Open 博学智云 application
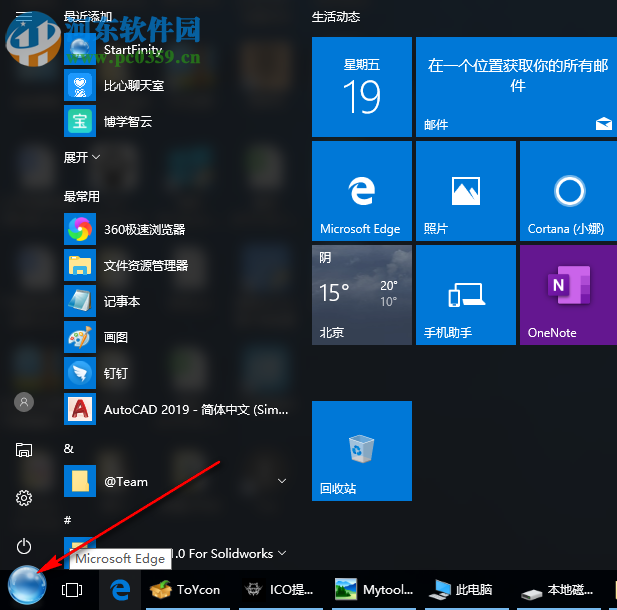The width and height of the screenshot is (617, 610). (x=177, y=121)
